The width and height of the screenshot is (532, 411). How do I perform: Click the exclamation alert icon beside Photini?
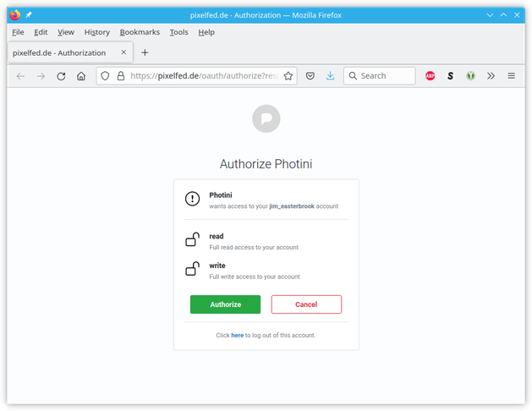[192, 199]
